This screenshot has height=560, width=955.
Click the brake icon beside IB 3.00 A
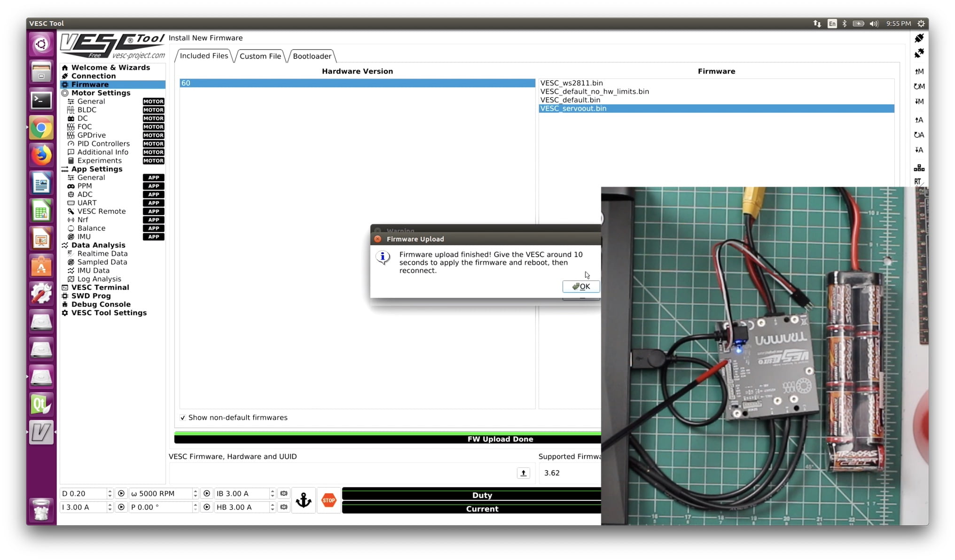pyautogui.click(x=283, y=493)
